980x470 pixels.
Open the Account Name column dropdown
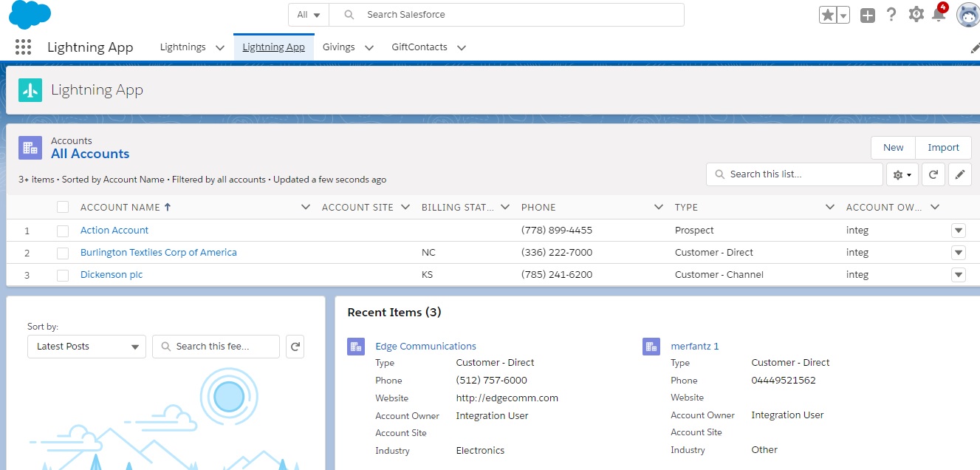click(x=305, y=207)
